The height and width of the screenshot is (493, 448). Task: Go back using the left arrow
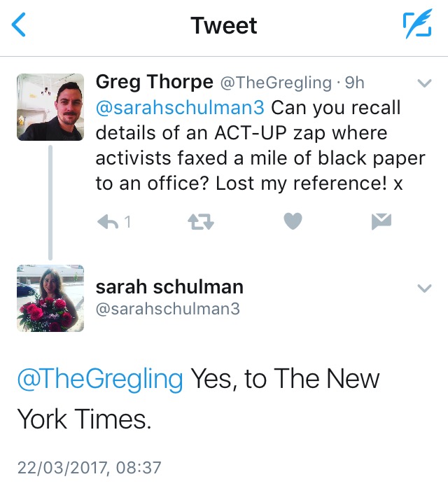pos(20,26)
